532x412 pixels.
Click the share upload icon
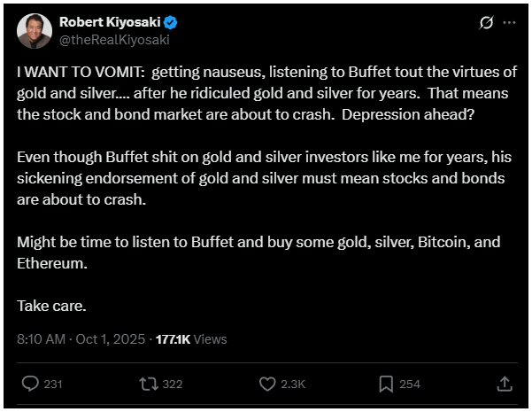504,384
